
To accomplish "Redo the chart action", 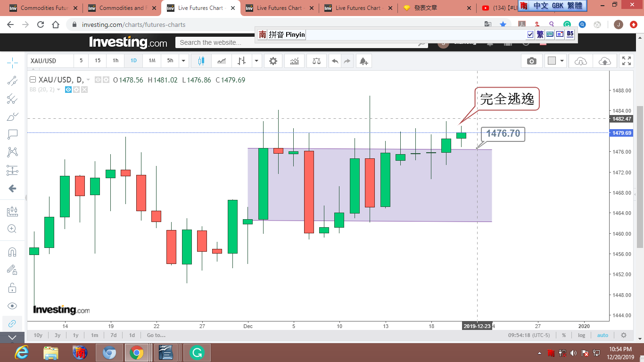I will pos(347,61).
